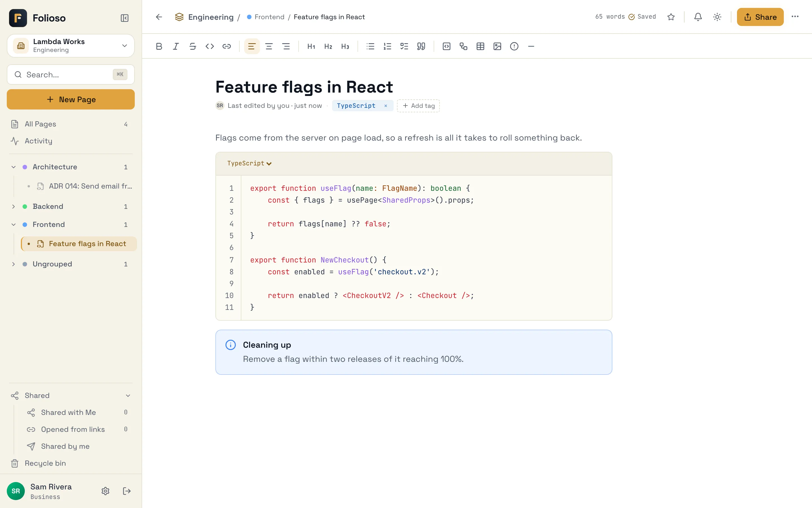Viewport: 812px width, 508px height.
Task: Insert a bulleted list
Action: [x=370, y=46]
